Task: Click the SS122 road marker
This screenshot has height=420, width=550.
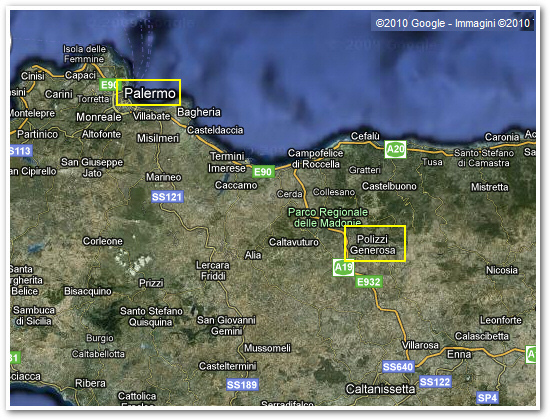Action: click(435, 382)
